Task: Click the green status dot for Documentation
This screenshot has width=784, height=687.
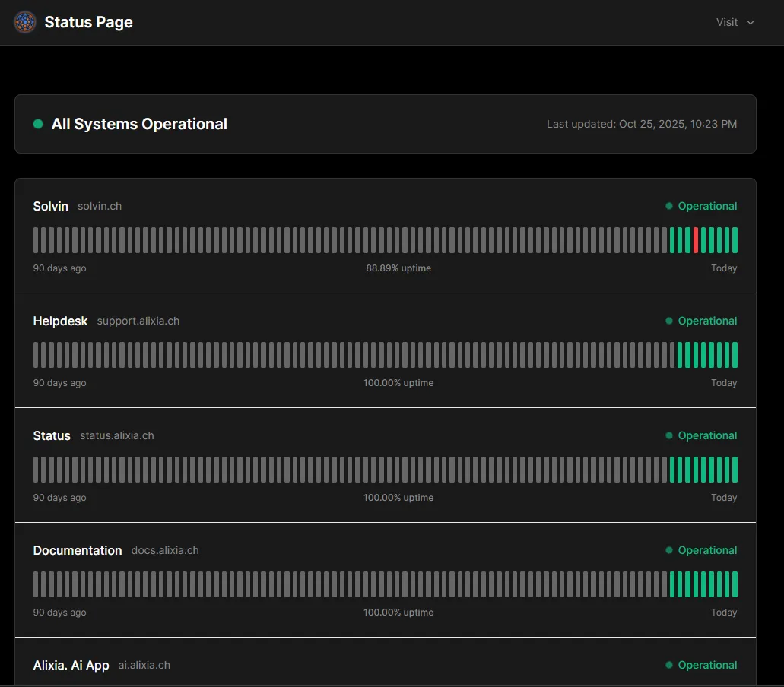Action: pos(669,550)
